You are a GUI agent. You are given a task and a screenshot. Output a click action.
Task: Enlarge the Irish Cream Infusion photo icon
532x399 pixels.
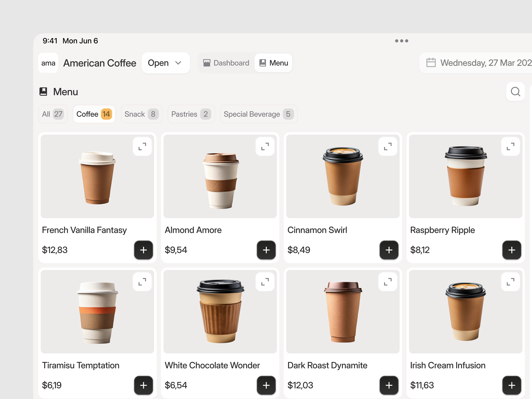(511, 282)
